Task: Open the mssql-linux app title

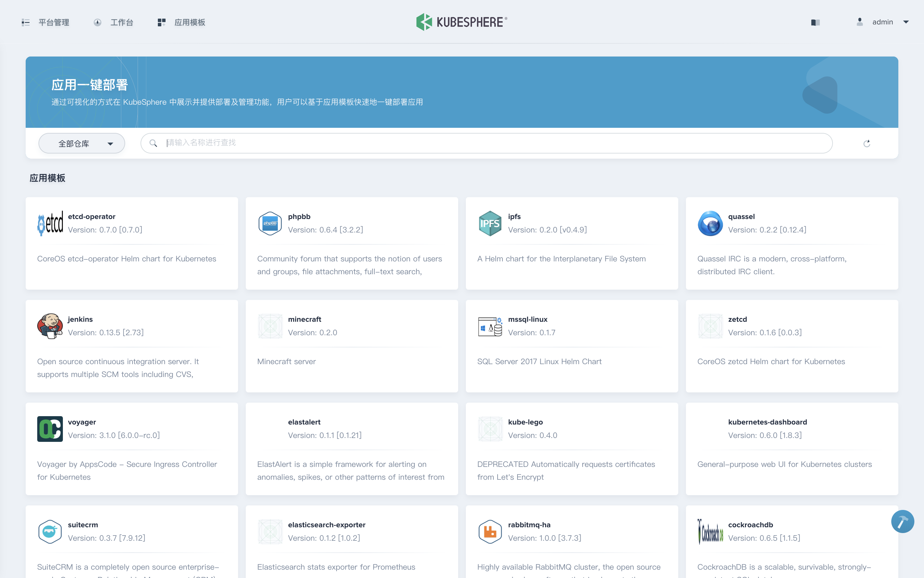Action: coord(528,319)
